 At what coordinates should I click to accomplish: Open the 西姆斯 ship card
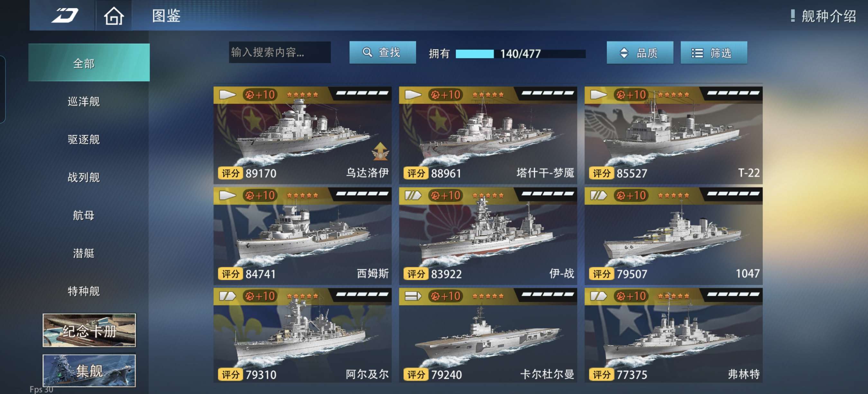point(302,236)
